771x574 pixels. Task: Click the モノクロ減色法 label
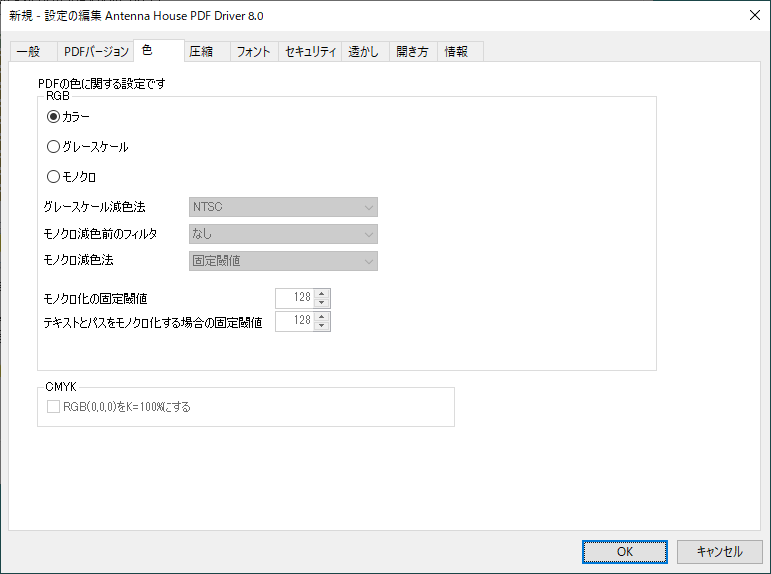point(78,260)
